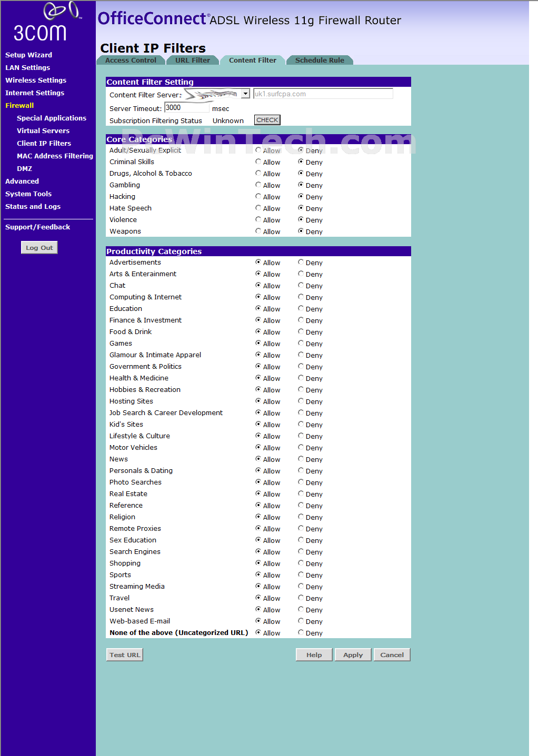
Task: Open MAC Address Filtering page
Action: [55, 156]
